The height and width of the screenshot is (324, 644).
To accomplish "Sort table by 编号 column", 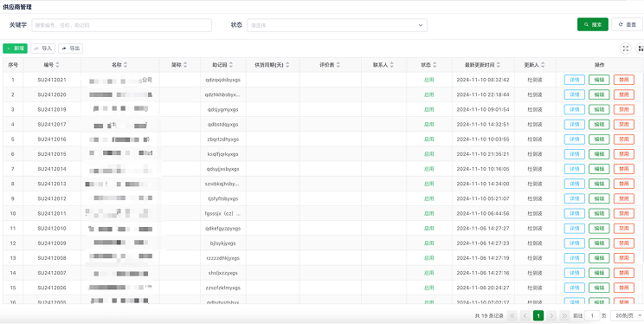I will point(57,65).
